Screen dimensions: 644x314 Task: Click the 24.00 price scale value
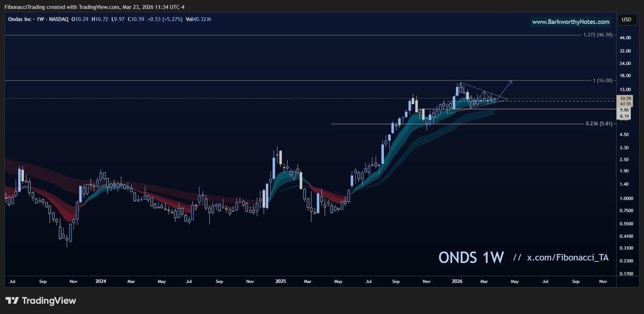pos(625,63)
